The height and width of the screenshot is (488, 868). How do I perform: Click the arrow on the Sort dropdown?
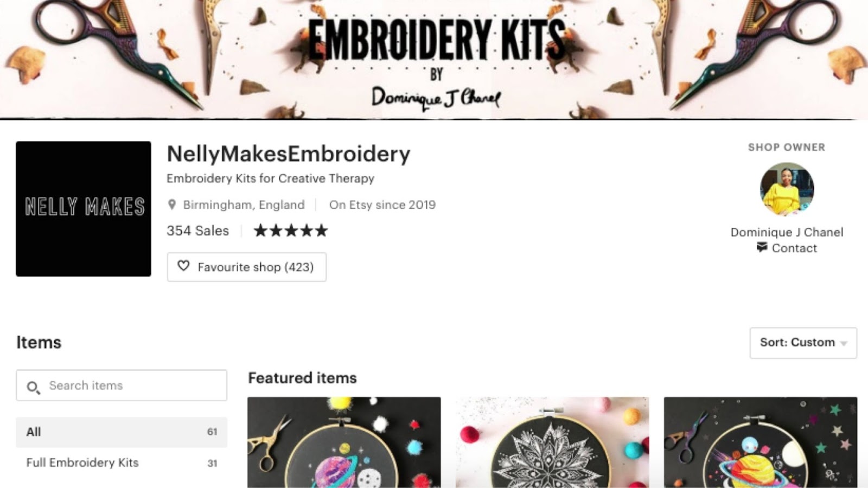[x=844, y=343]
